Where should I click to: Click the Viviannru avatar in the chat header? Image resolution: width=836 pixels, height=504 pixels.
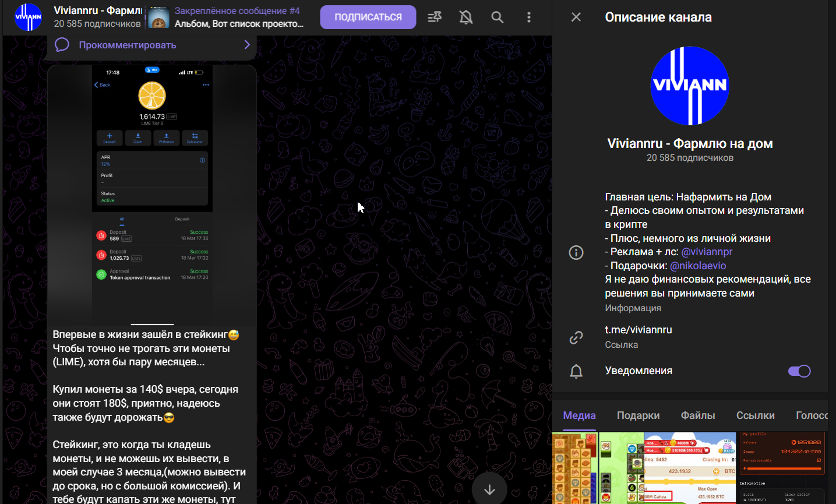pos(28,17)
